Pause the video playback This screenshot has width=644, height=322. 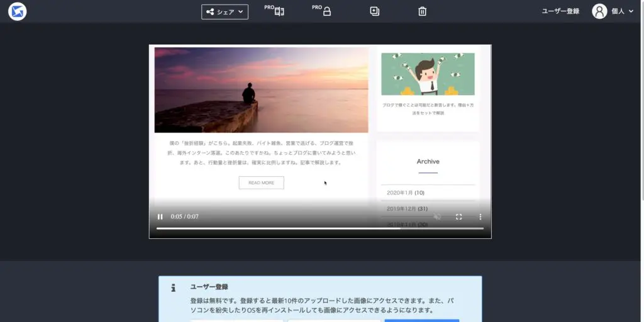(160, 216)
